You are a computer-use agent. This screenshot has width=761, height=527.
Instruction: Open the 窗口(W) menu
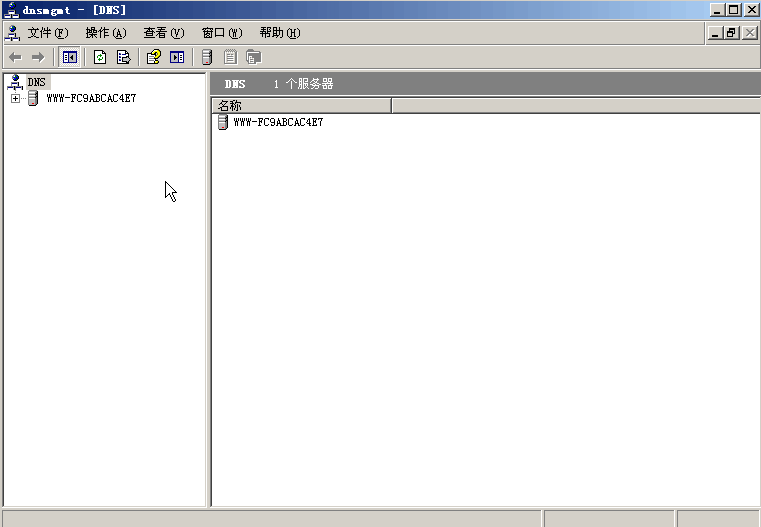click(x=222, y=33)
